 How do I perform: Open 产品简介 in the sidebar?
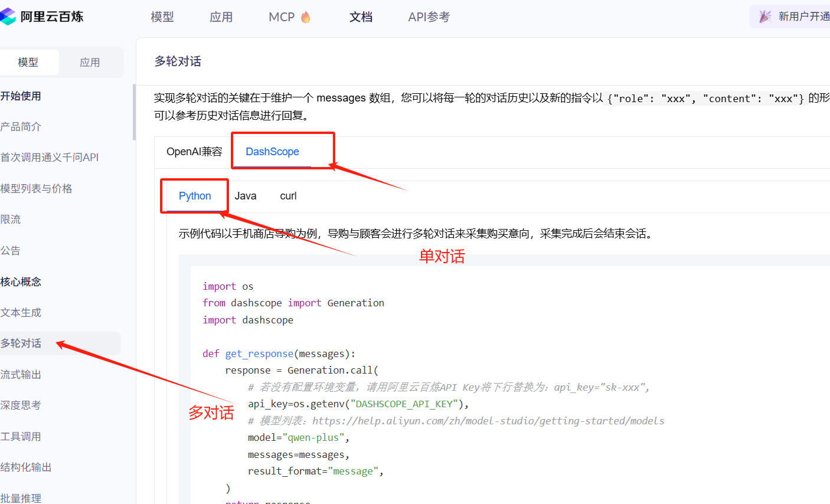[21, 126]
